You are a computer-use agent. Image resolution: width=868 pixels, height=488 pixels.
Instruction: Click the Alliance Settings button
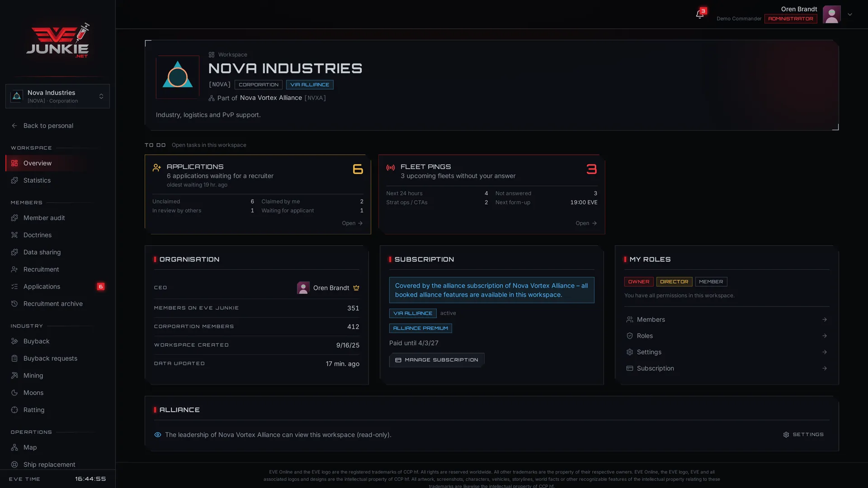803,435
